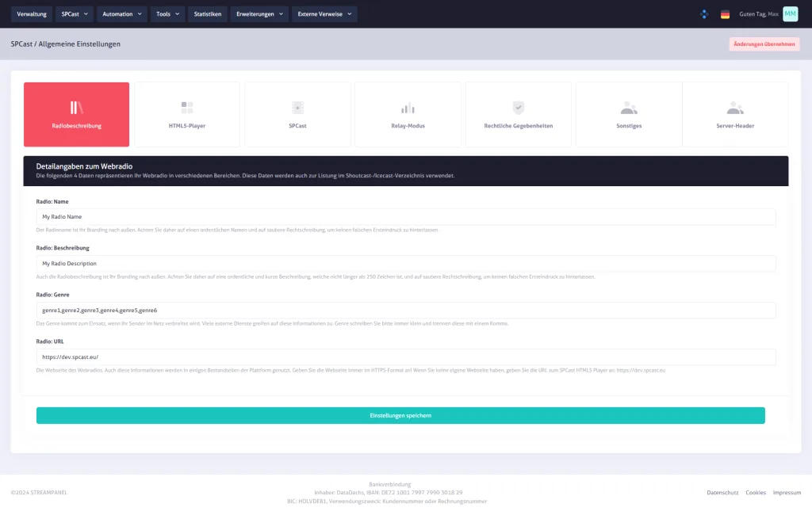Expand the Externe Verweise dropdown
This screenshot has width=812, height=511.
[324, 14]
